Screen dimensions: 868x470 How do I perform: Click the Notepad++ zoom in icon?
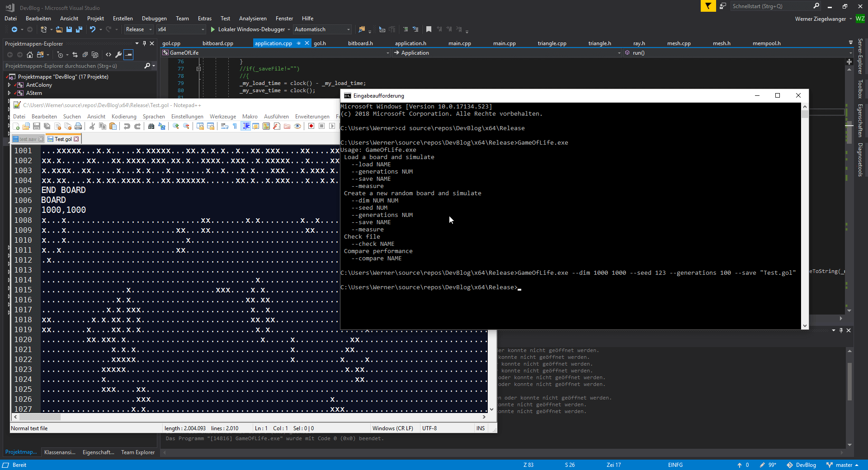click(175, 127)
